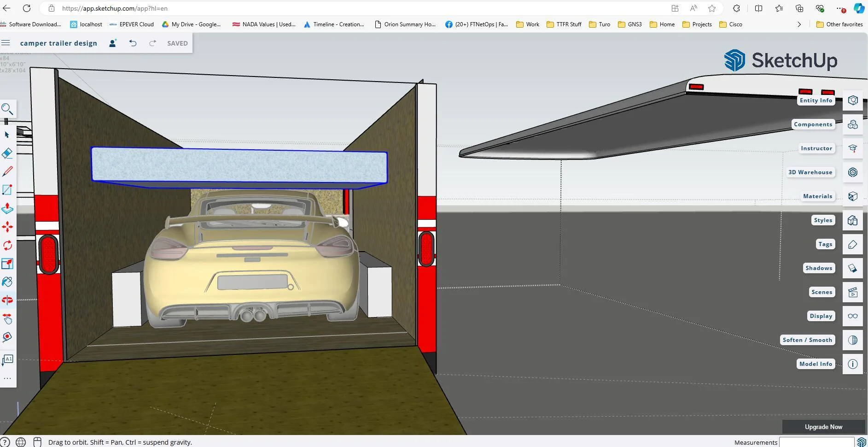Open the Materials panel icon
Image resolution: width=868 pixels, height=447 pixels.
click(853, 196)
